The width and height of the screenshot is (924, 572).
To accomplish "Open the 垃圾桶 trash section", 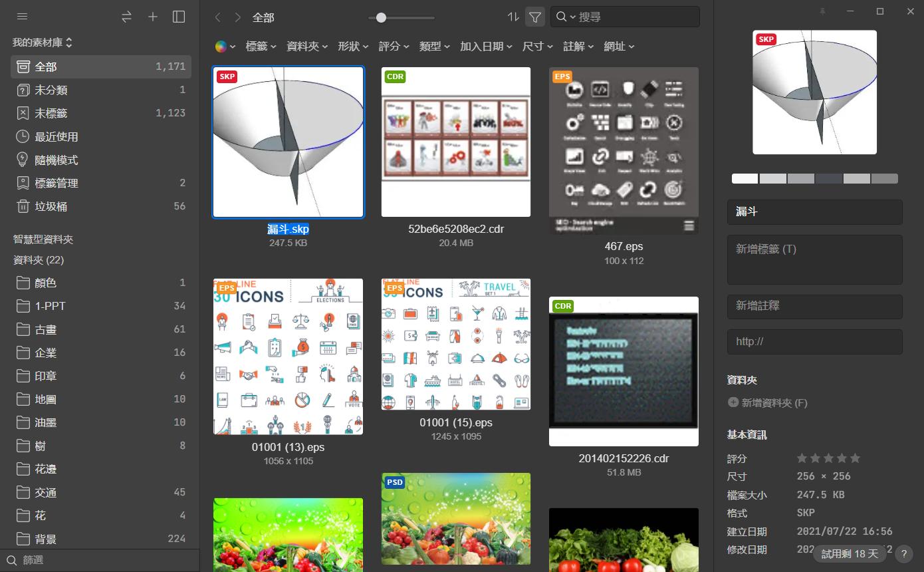I will pyautogui.click(x=51, y=206).
